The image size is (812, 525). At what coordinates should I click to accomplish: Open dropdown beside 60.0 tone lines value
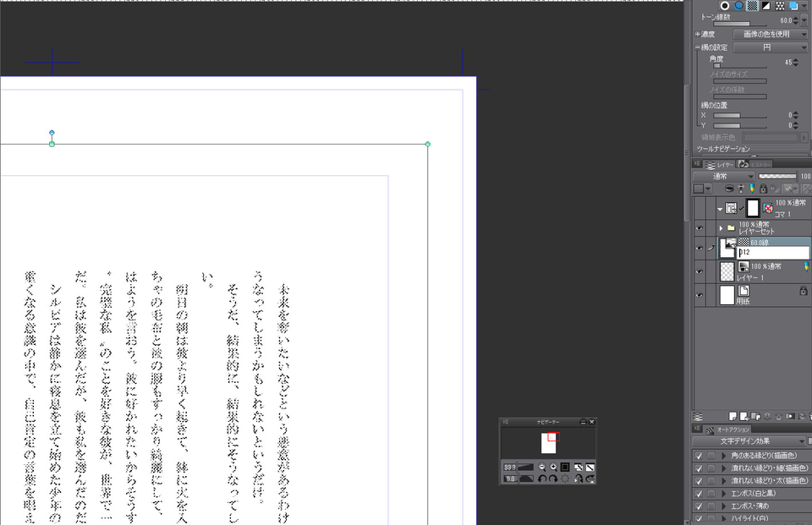(804, 20)
